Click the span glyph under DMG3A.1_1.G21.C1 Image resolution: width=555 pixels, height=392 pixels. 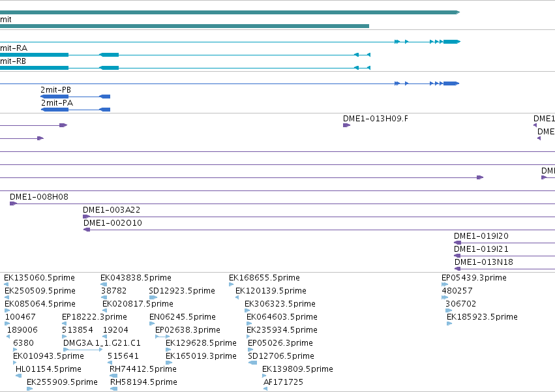tap(83, 350)
